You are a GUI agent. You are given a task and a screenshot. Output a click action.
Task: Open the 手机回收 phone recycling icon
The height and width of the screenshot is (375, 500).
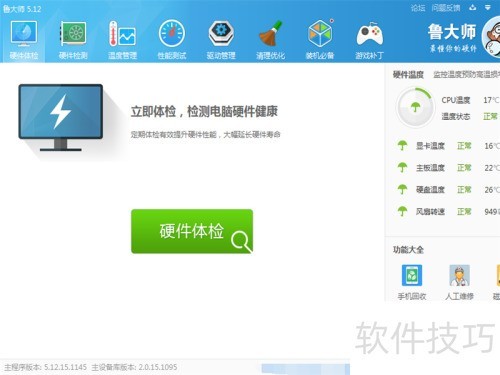[x=412, y=275]
